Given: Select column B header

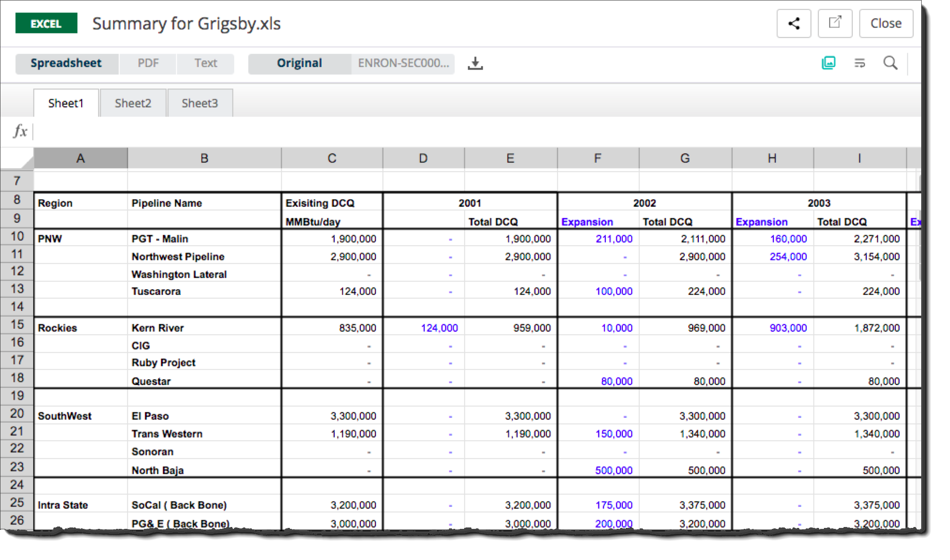Looking at the screenshot, I should [x=204, y=159].
